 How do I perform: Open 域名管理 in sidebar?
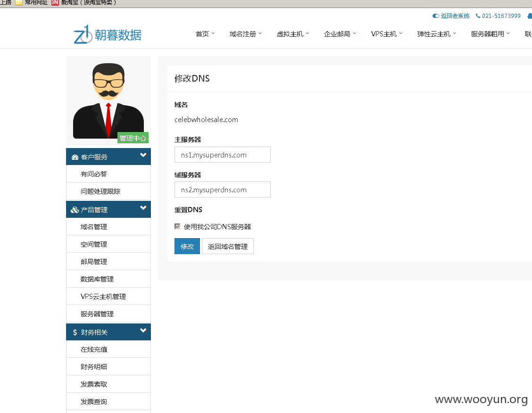click(108, 227)
